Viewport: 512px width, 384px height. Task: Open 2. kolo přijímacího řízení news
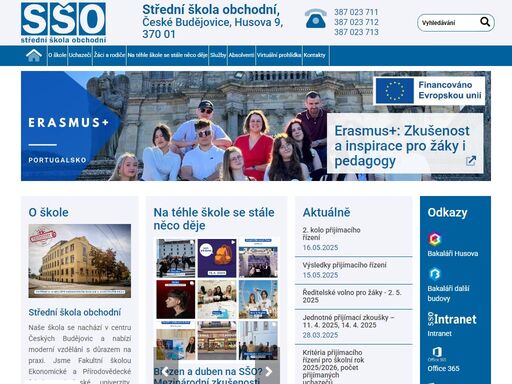331,234
